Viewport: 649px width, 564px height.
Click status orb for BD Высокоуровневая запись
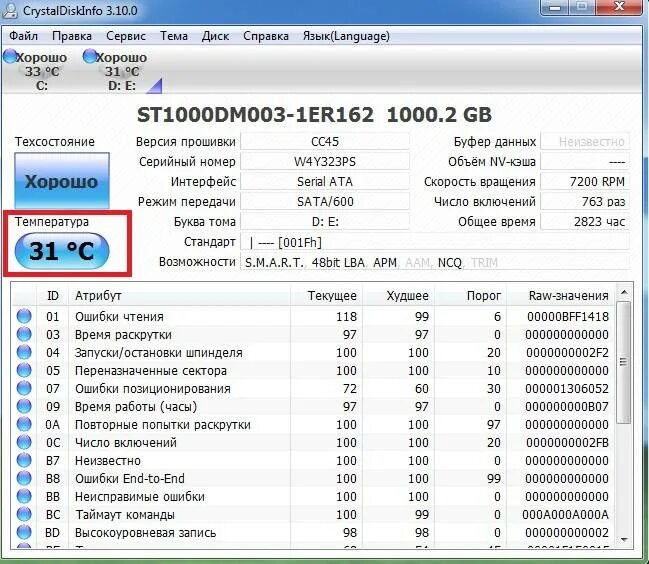click(x=24, y=532)
